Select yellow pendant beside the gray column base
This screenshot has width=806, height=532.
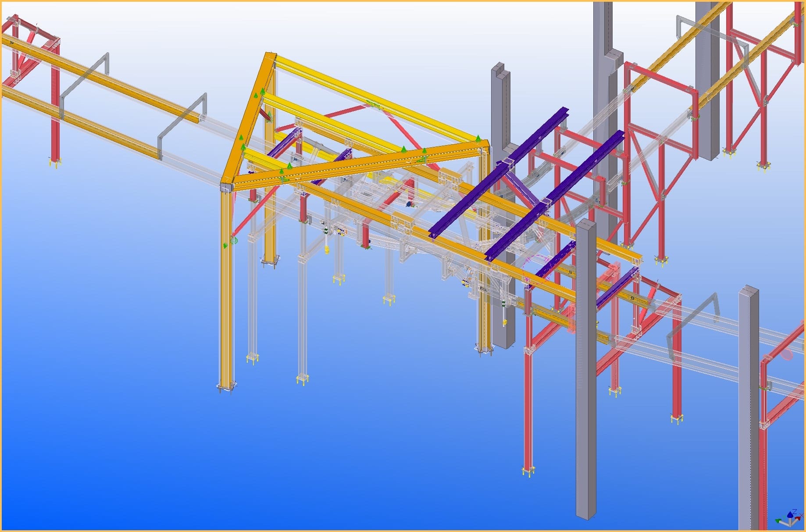[504, 322]
